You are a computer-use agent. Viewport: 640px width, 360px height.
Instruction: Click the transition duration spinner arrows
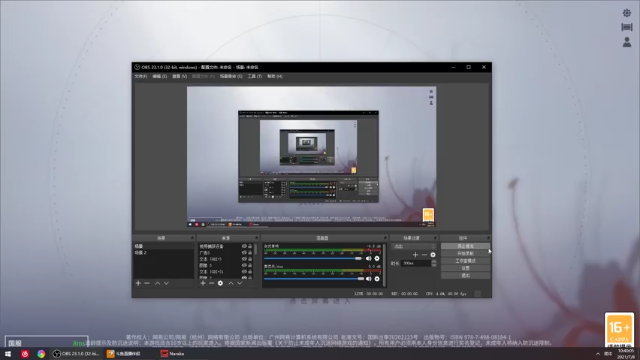[433, 264]
